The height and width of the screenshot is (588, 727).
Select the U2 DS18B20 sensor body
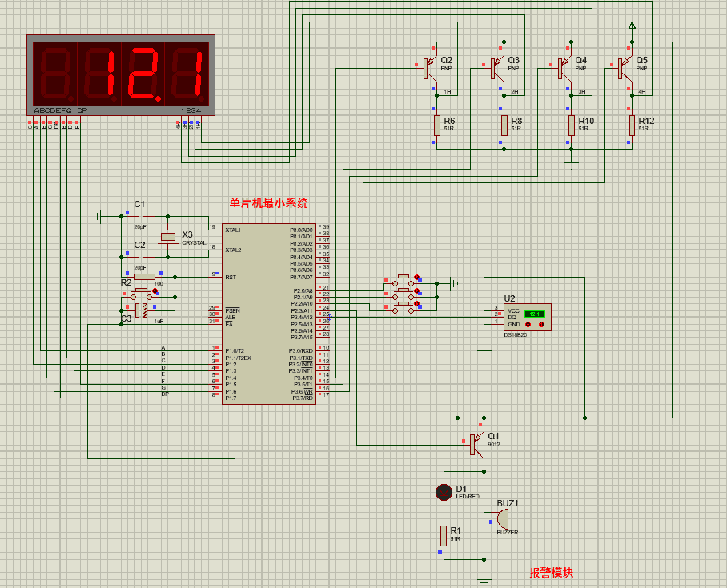click(x=528, y=318)
